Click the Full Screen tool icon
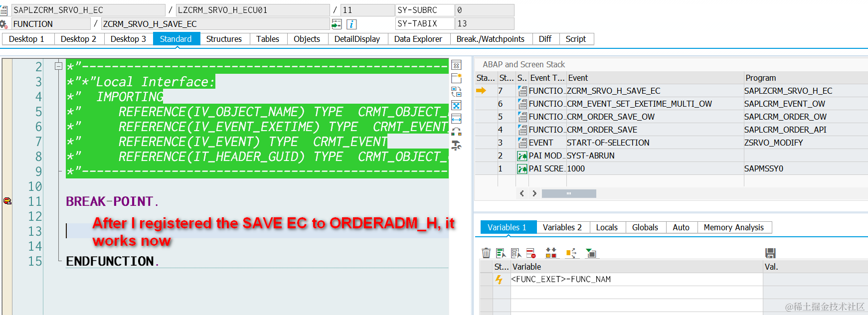The height and width of the screenshot is (315, 868). pyautogui.click(x=456, y=105)
